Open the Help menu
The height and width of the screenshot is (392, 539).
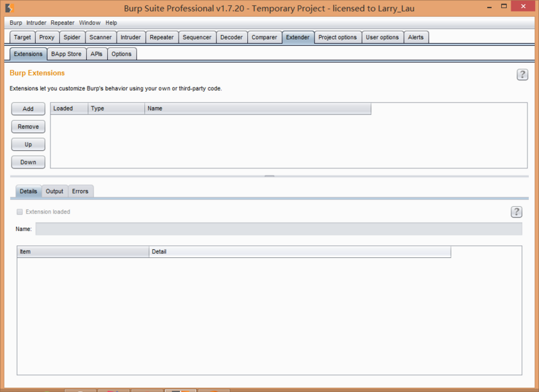tap(111, 23)
